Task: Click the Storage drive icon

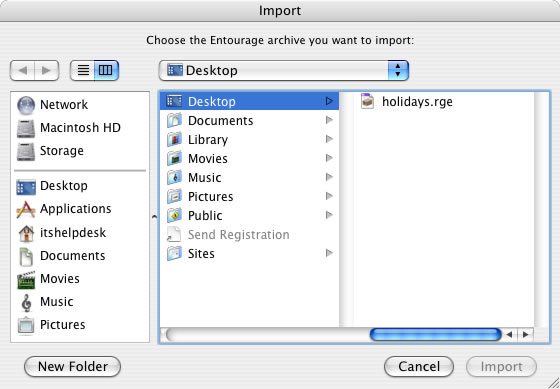Action: (26, 151)
